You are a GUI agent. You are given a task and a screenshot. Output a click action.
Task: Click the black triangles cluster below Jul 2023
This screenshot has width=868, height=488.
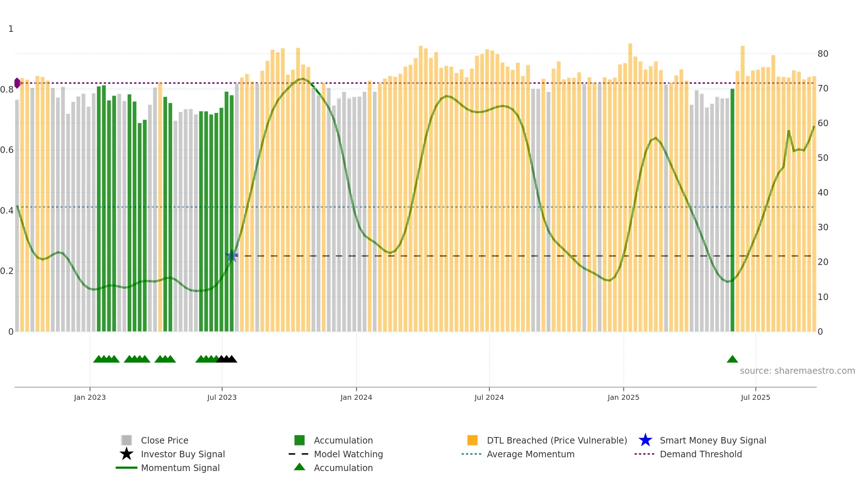[227, 359]
